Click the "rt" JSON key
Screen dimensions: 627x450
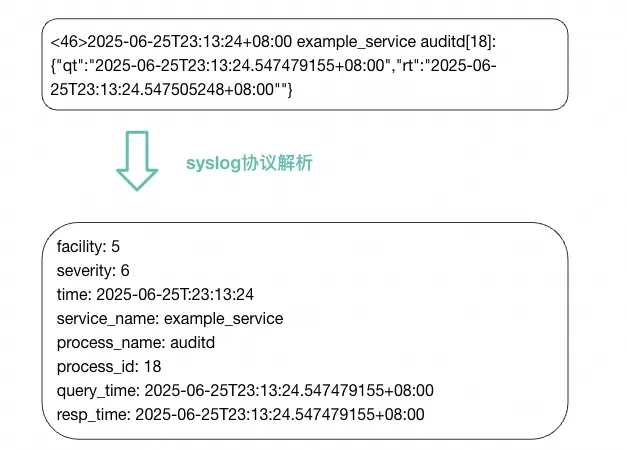point(407,66)
